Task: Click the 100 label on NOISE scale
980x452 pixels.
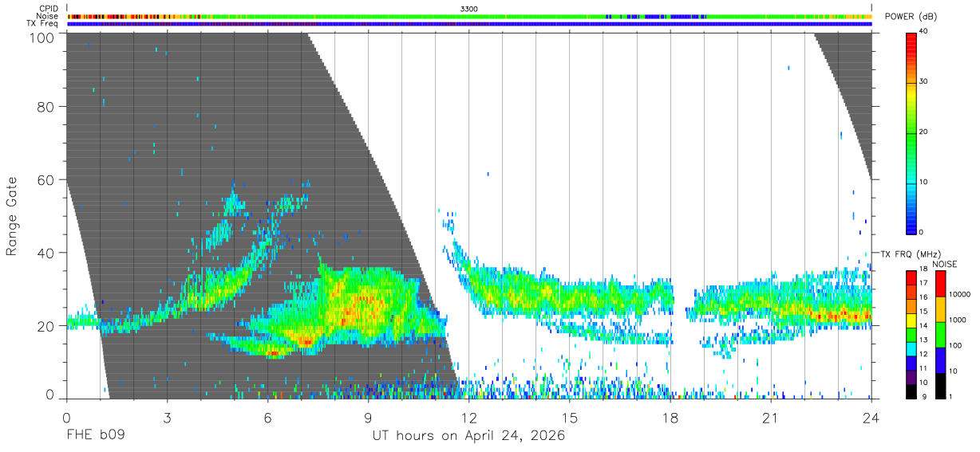Action: coord(955,346)
